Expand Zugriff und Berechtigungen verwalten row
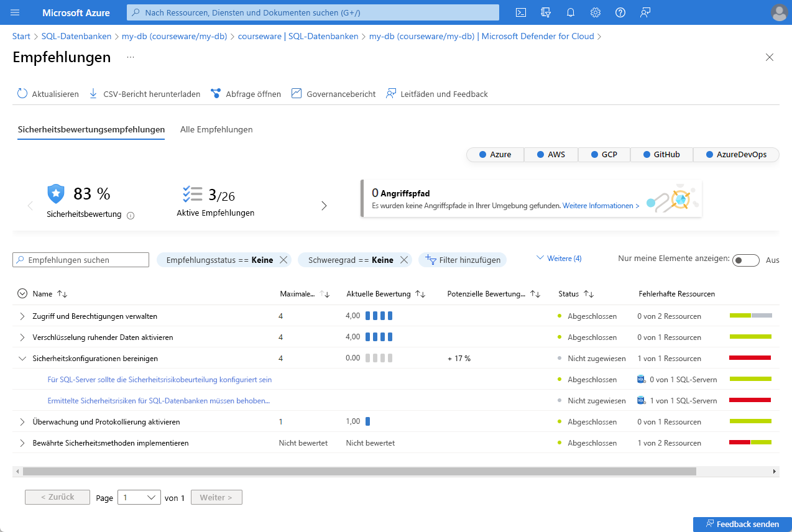 (22, 316)
